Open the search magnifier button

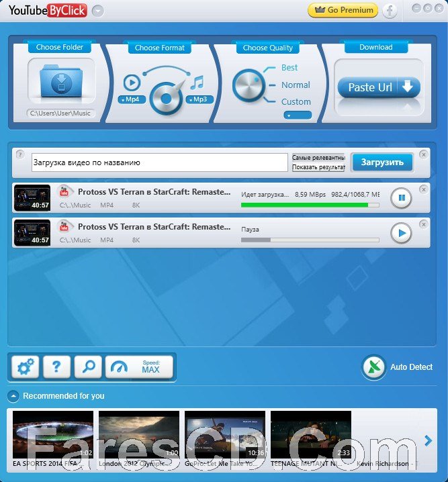(x=88, y=367)
